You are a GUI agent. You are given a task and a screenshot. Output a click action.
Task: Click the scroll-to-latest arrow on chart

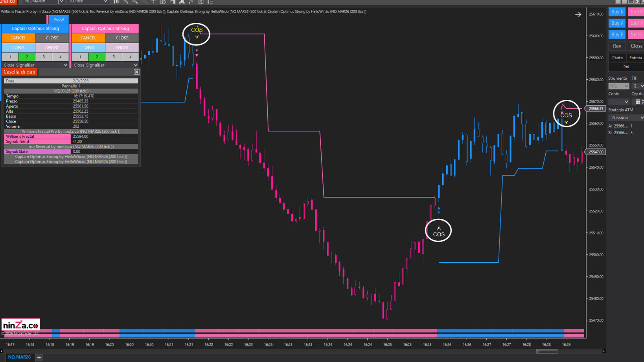click(x=578, y=15)
